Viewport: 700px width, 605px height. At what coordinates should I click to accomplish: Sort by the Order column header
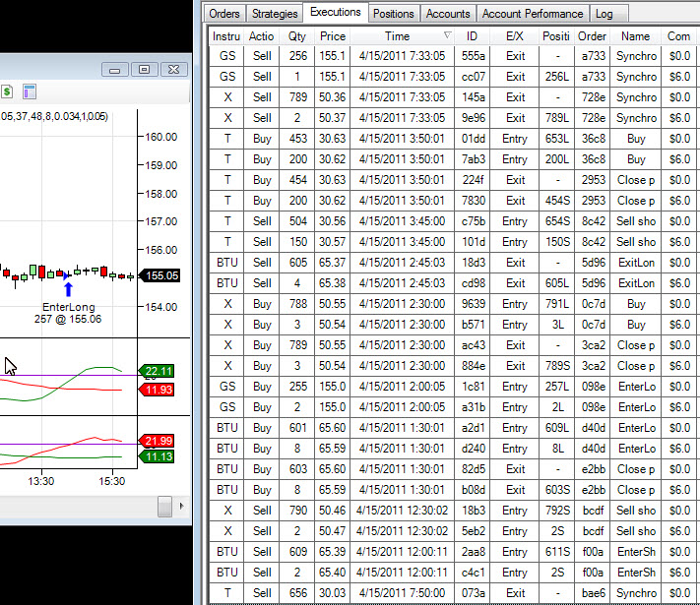[x=592, y=36]
